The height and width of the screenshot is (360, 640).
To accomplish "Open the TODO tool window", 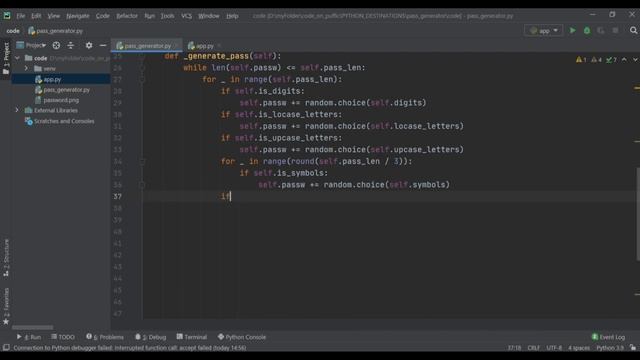I will (x=63, y=337).
